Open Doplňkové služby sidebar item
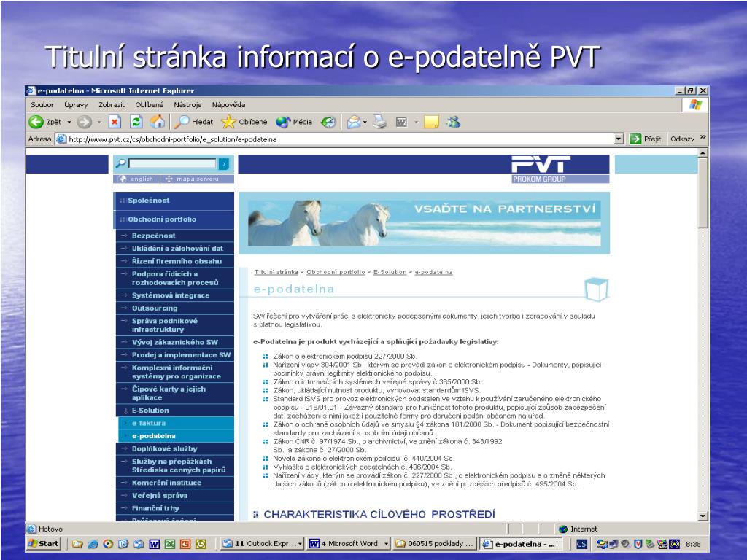The image size is (747, 560). pyautogui.click(x=175, y=448)
